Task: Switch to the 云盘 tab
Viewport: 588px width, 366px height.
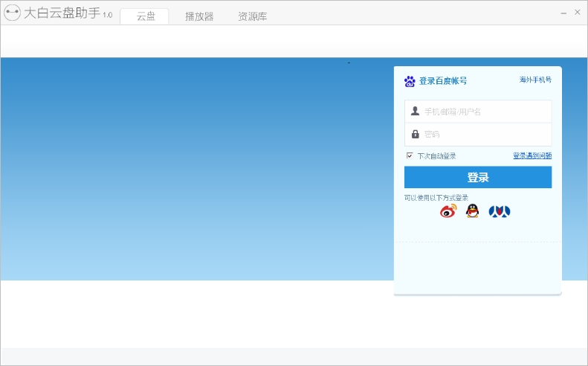Action: tap(145, 16)
